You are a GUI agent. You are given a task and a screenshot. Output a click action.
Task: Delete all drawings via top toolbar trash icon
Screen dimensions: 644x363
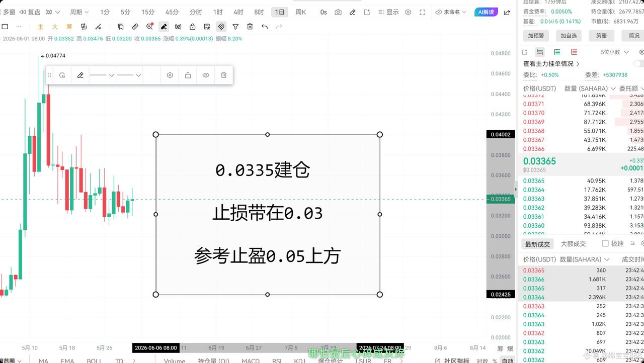click(250, 27)
